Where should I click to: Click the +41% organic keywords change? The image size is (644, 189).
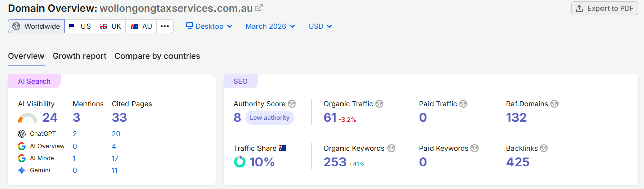tap(357, 164)
